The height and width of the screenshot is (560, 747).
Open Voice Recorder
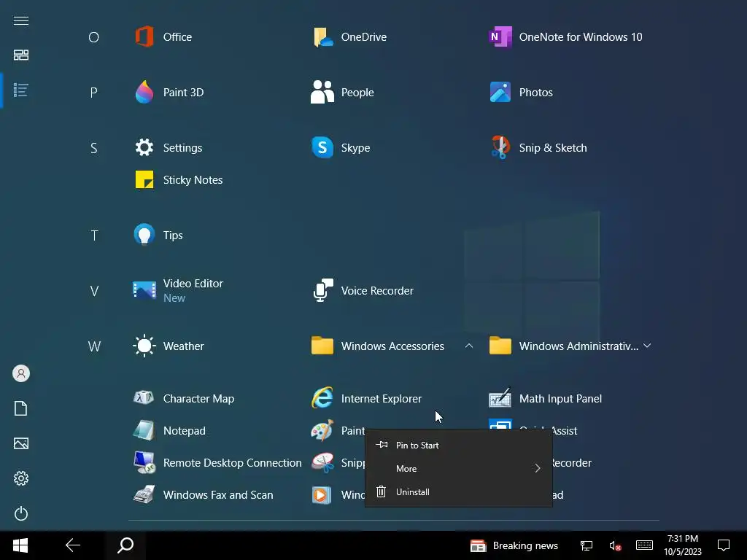pos(363,290)
